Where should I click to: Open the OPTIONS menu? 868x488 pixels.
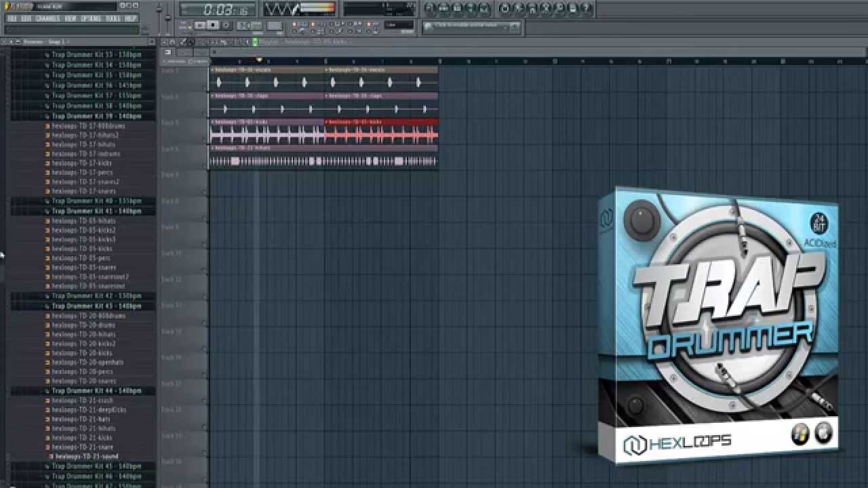coord(91,18)
